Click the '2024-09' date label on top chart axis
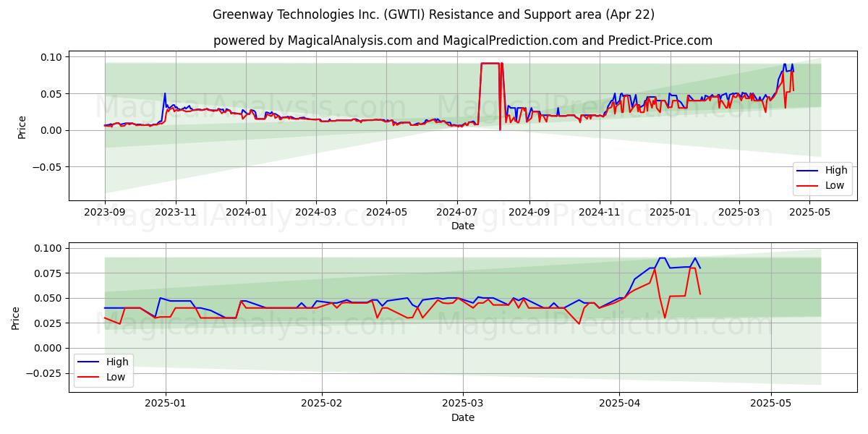Image resolution: width=868 pixels, height=434 pixels. pyautogui.click(x=529, y=213)
